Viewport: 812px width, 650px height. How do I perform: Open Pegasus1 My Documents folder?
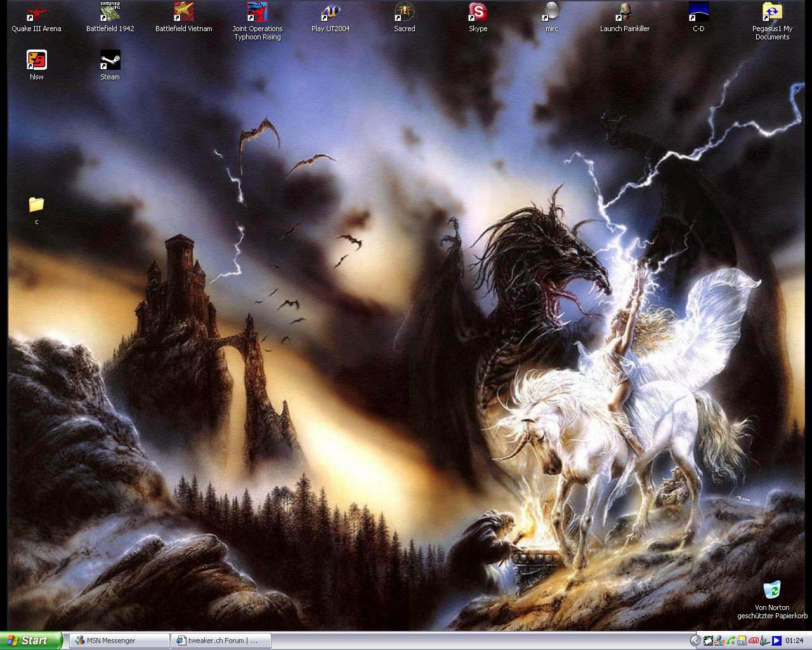click(x=772, y=13)
